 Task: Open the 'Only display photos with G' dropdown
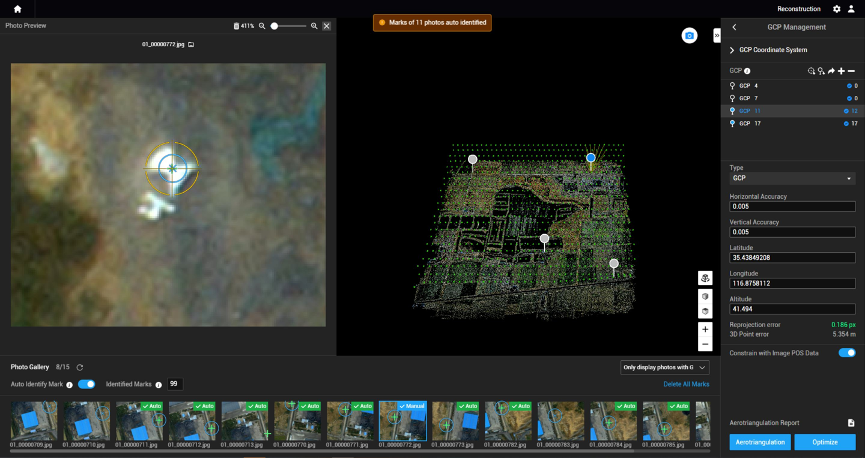pos(656,367)
